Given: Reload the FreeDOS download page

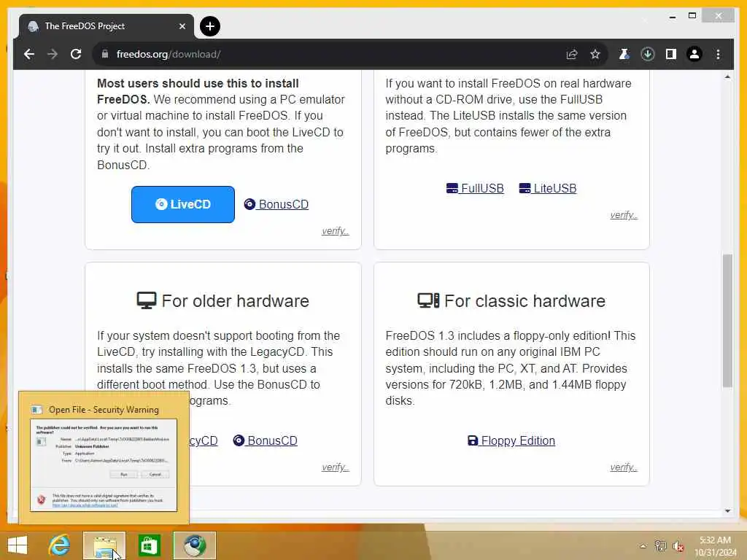Looking at the screenshot, I should [76, 54].
